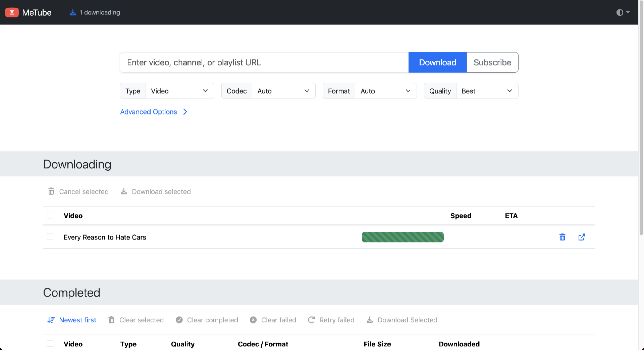The width and height of the screenshot is (644, 350).
Task: Click Clear failed
Action: [x=273, y=320]
